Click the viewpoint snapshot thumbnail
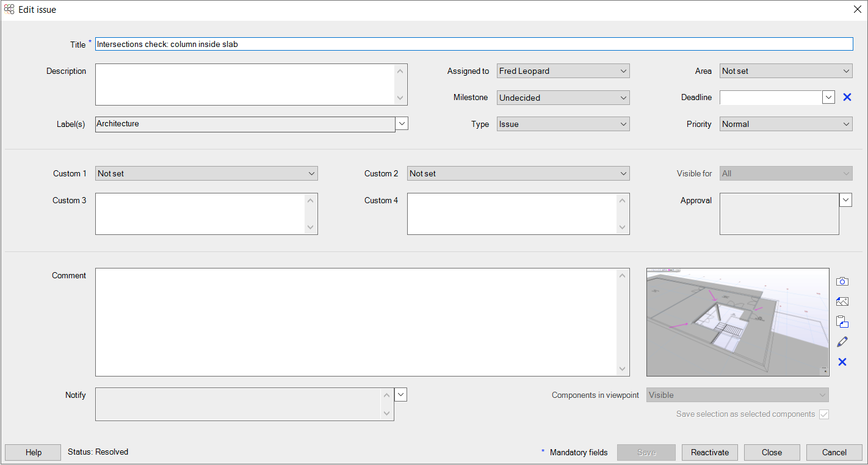The image size is (868, 465). (738, 322)
